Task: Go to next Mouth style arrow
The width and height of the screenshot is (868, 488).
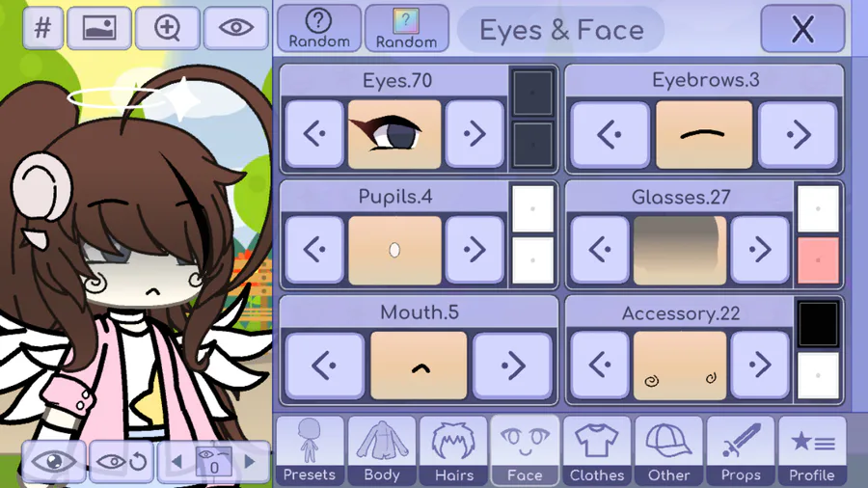Action: [513, 366]
